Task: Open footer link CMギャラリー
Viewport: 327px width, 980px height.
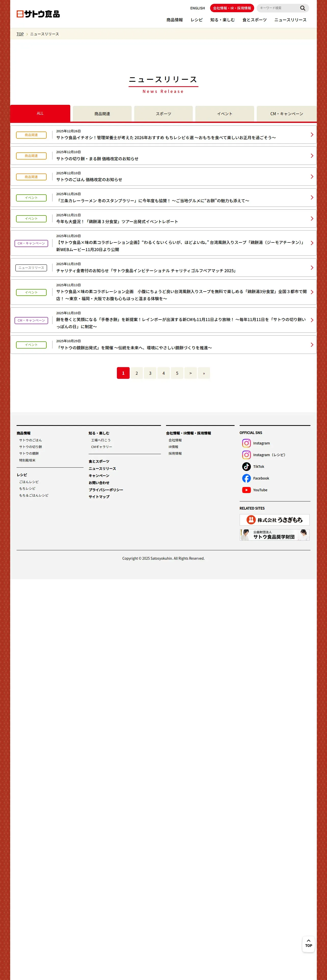Action: pos(102,447)
